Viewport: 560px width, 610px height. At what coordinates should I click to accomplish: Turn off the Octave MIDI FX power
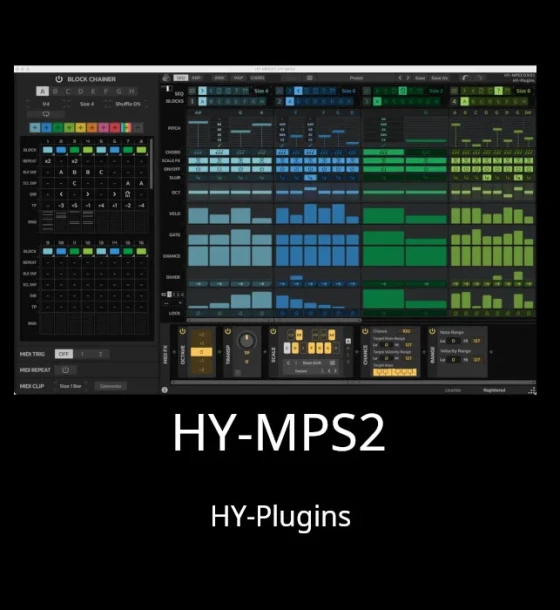182,331
